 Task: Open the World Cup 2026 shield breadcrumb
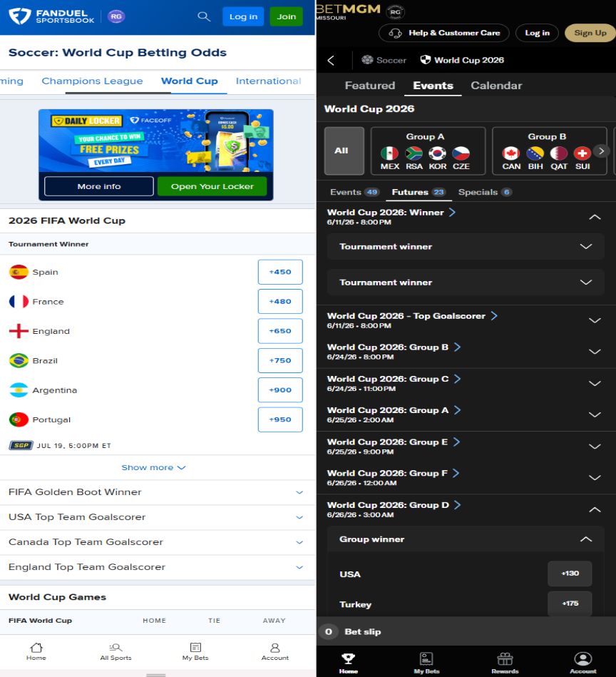coord(462,60)
